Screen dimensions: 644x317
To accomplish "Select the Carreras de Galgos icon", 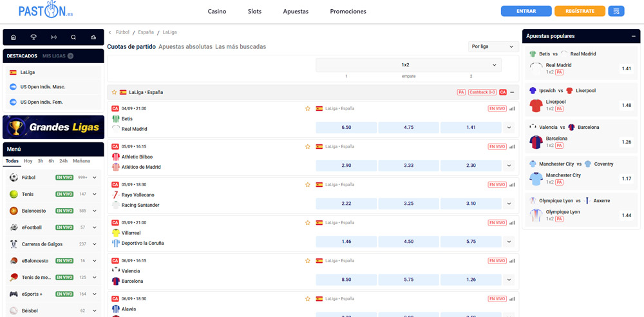I will 14,244.
